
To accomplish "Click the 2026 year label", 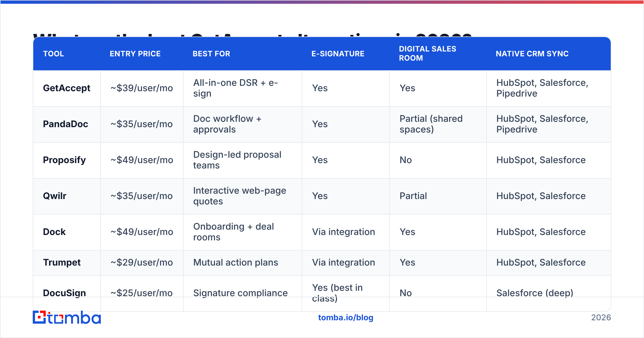I will coord(601,318).
